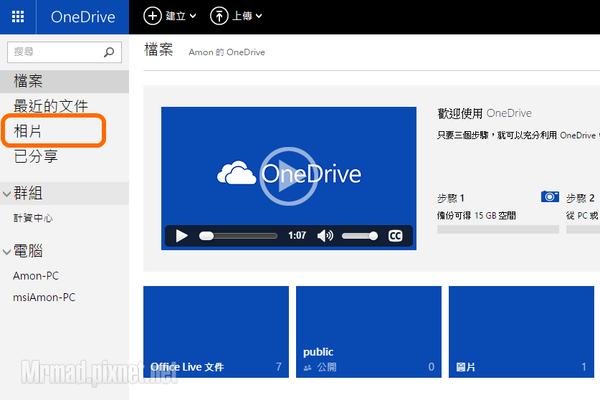Open the 建立 create dropdown

tap(170, 16)
